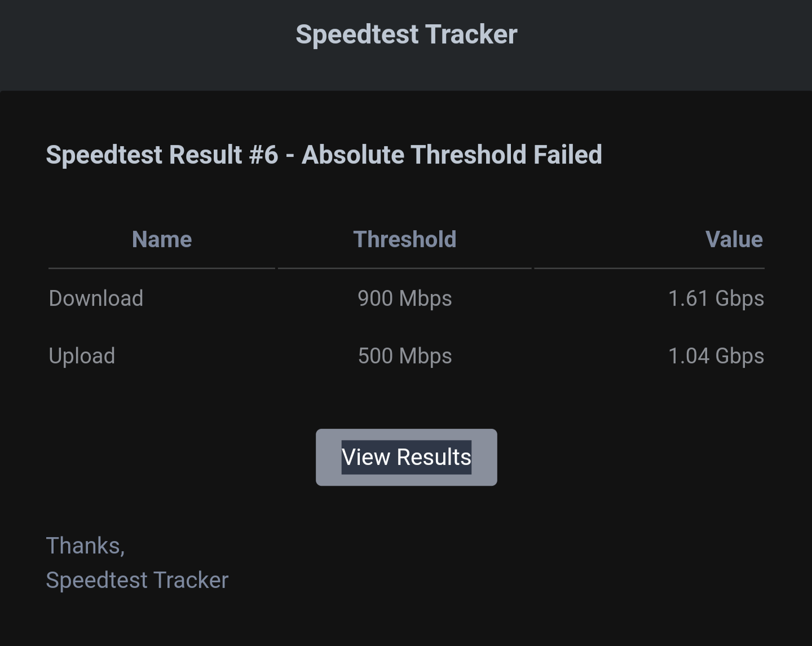
Task: Select the Value column header
Action: 734,239
